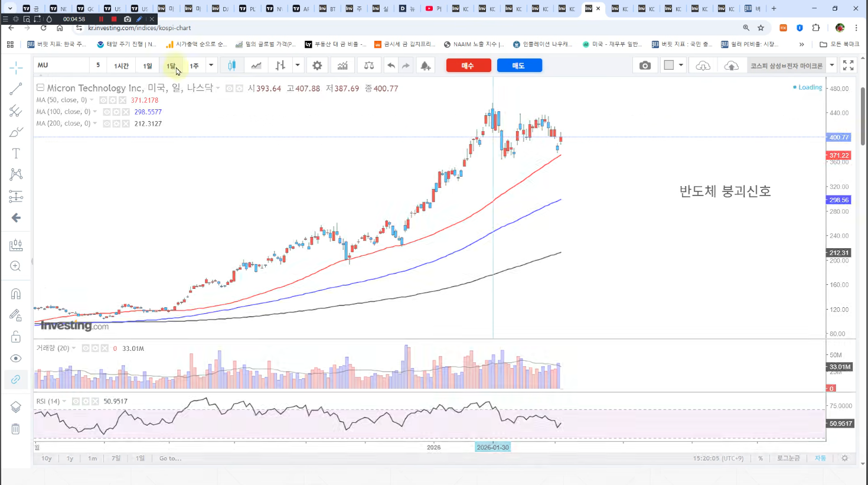Select the text annotation tool

[16, 154]
